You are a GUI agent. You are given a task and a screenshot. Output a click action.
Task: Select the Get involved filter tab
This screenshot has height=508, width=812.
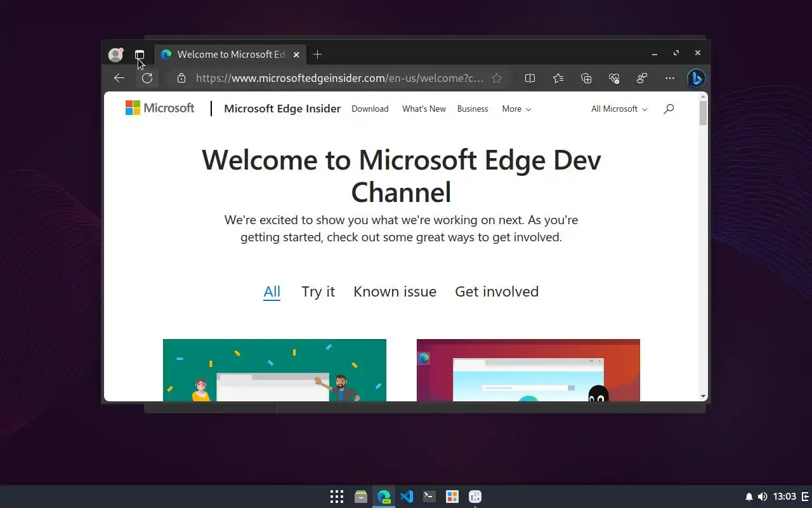[x=497, y=292]
